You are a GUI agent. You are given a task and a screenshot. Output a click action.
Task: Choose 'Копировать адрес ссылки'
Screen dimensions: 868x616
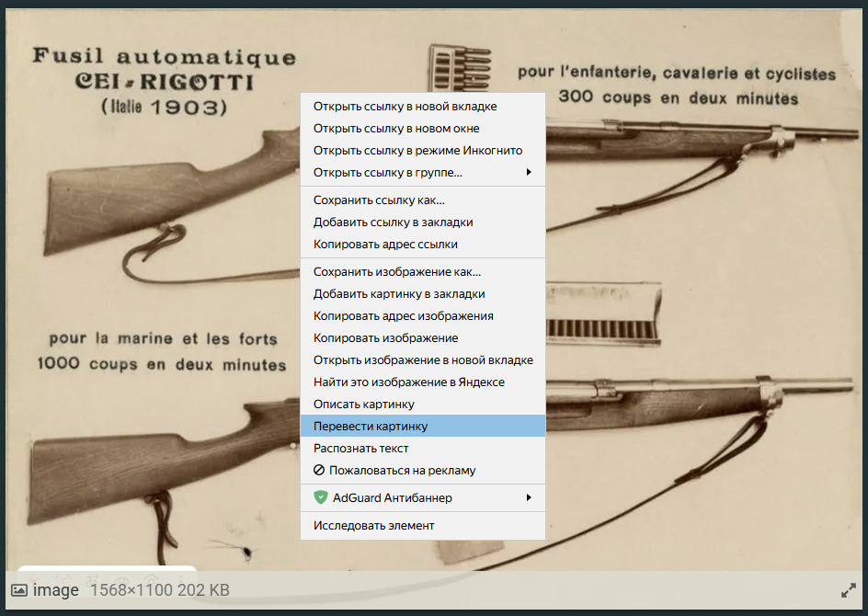click(x=385, y=245)
